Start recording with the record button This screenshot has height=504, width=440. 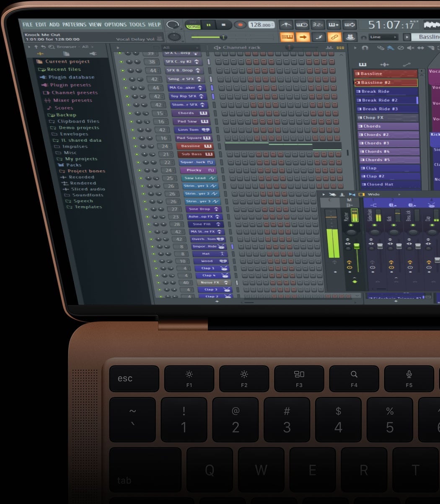point(240,25)
